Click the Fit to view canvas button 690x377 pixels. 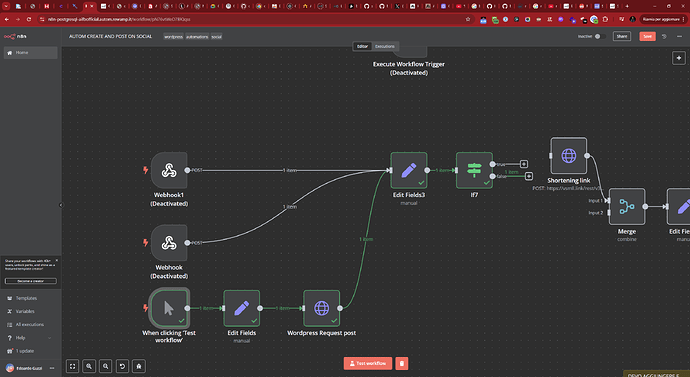pyautogui.click(x=73, y=366)
